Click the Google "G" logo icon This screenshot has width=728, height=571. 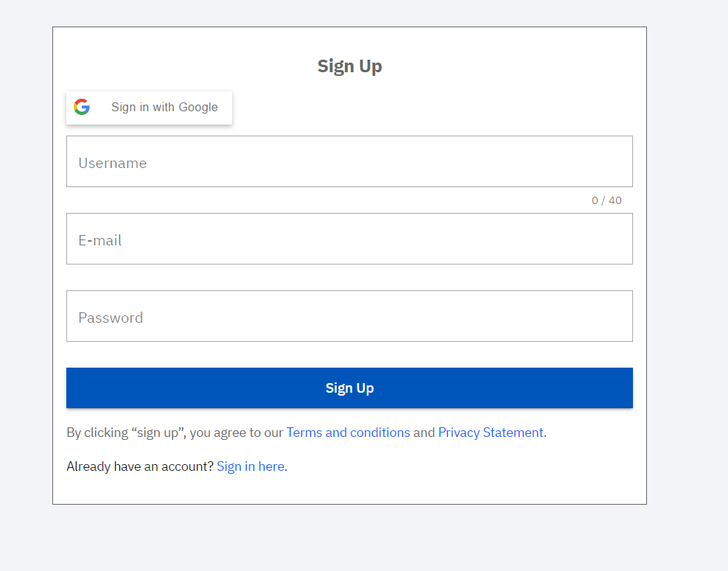click(82, 108)
